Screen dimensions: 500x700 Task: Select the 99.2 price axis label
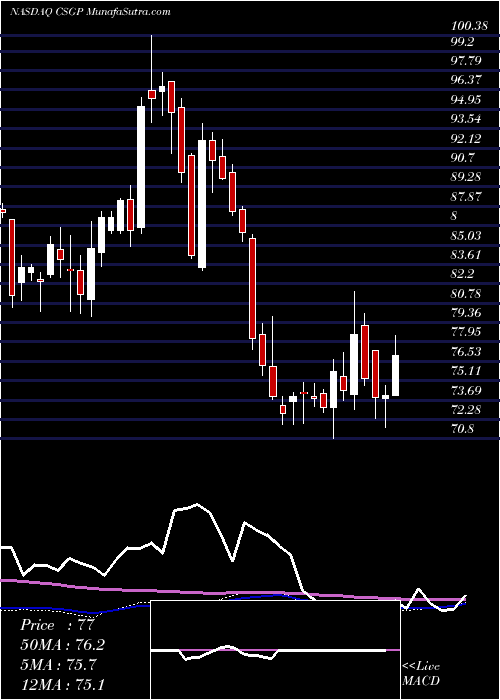pyautogui.click(x=463, y=42)
